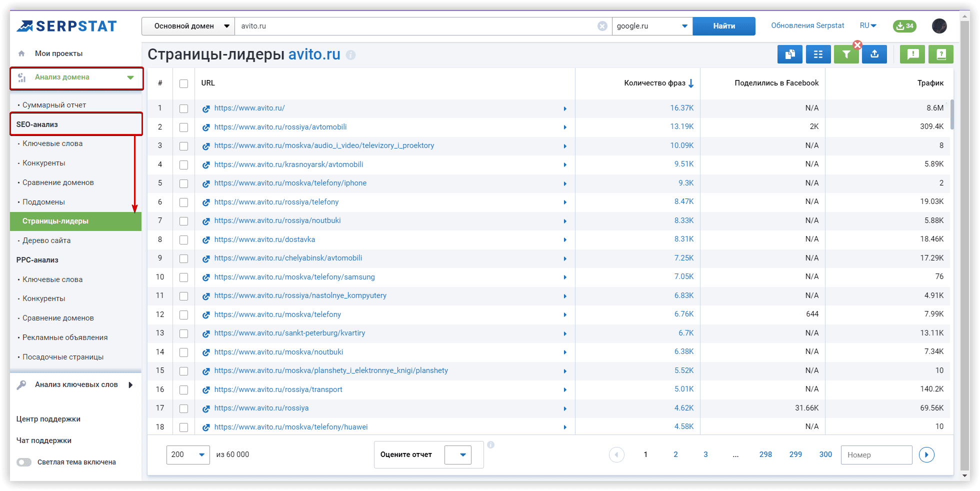This screenshot has width=980, height=491.
Task: Open the Оцените отчет rating dropdown
Action: click(458, 454)
